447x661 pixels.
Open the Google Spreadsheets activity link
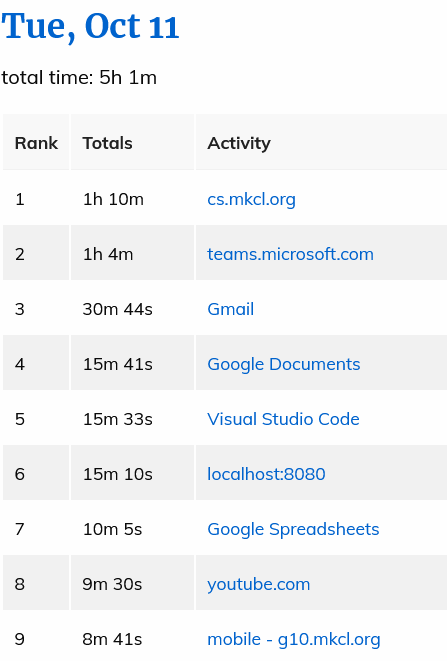pyautogui.click(x=293, y=529)
